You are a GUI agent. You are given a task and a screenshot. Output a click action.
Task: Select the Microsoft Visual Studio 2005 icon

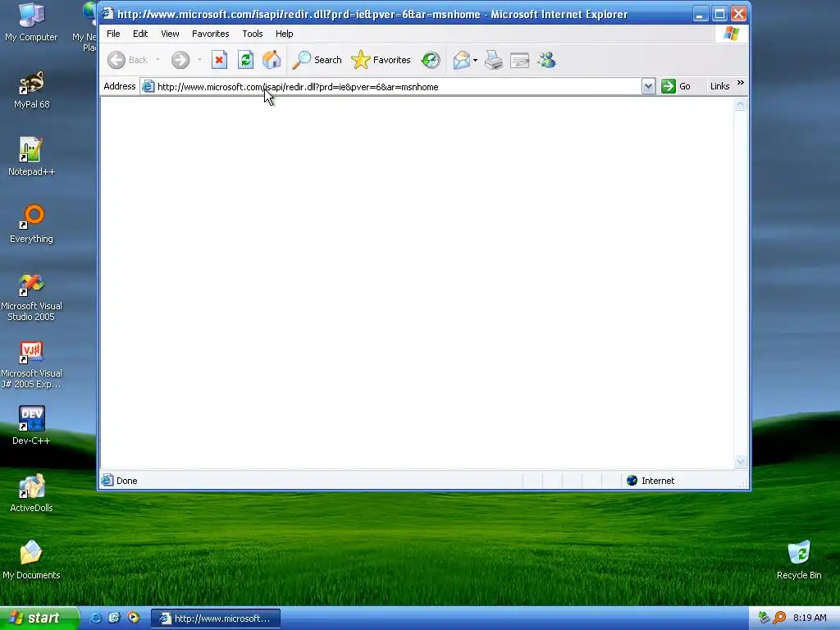[x=32, y=297]
